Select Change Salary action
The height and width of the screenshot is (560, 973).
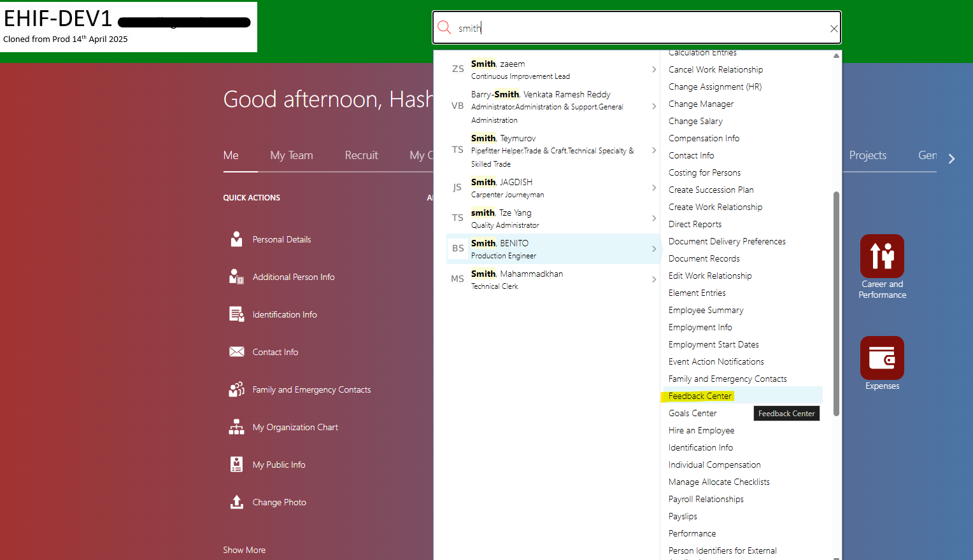[695, 121]
